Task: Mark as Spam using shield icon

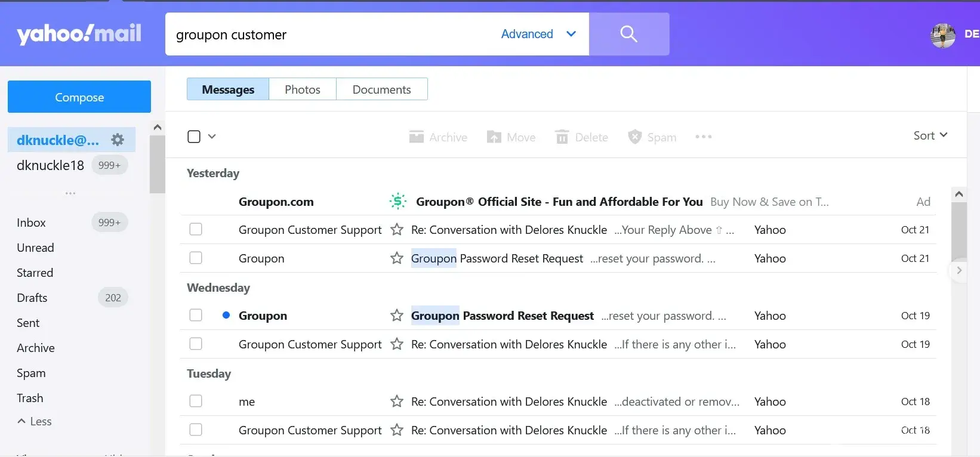Action: [634, 137]
